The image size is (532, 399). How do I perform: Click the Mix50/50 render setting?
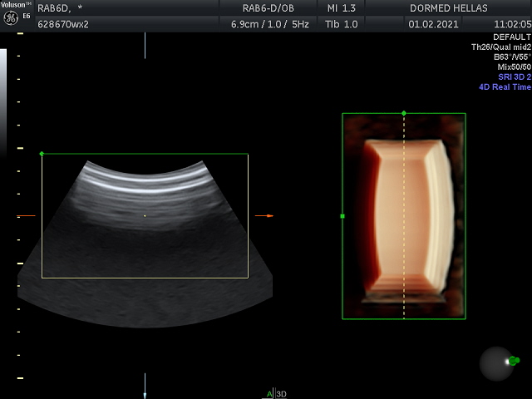(514, 66)
